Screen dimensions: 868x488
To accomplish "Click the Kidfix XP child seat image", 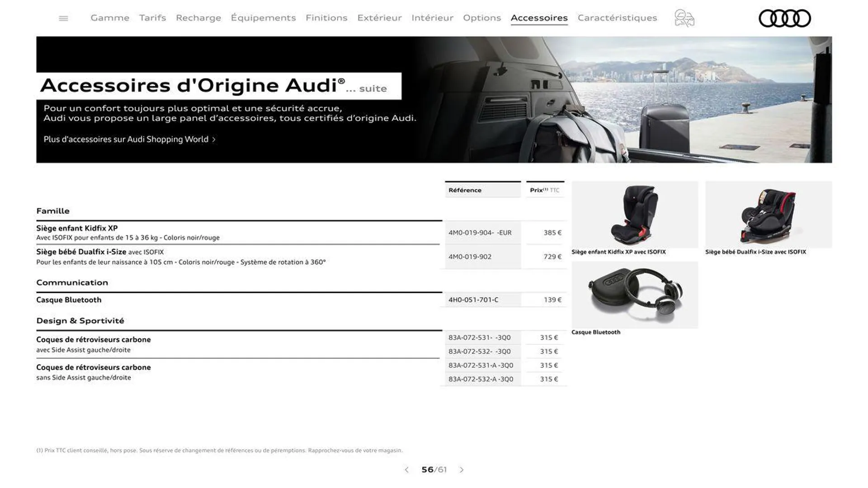I will click(x=635, y=215).
